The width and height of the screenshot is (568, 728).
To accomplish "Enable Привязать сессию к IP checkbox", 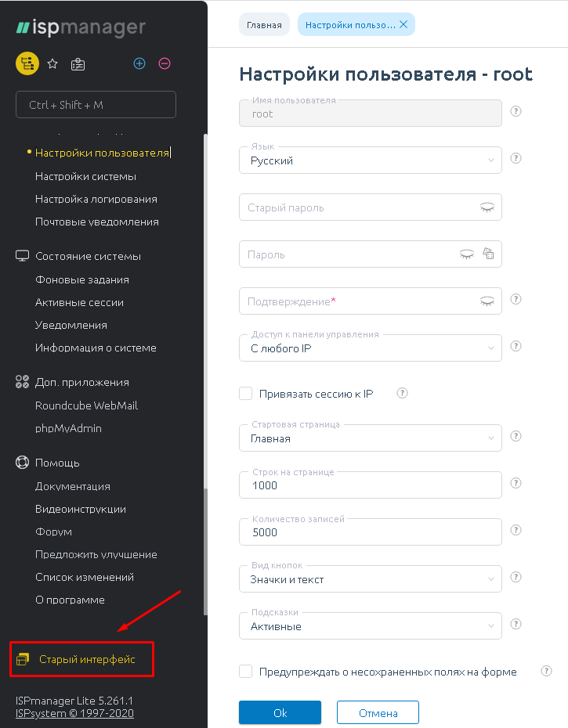I will pos(245,393).
